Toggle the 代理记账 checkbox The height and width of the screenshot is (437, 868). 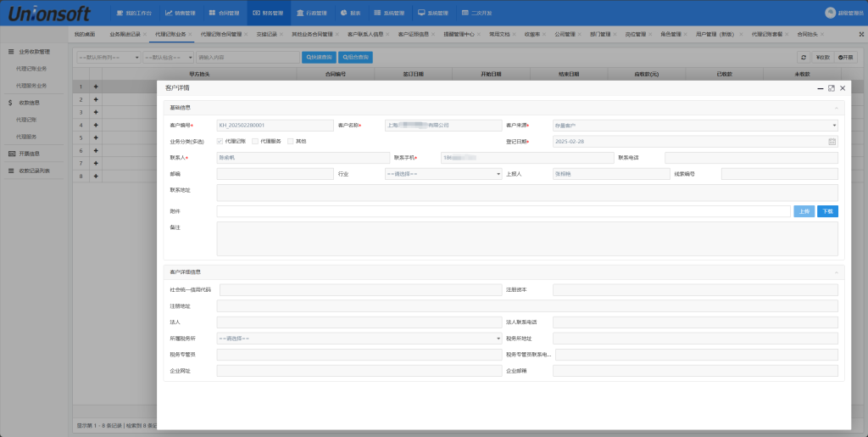pos(220,141)
